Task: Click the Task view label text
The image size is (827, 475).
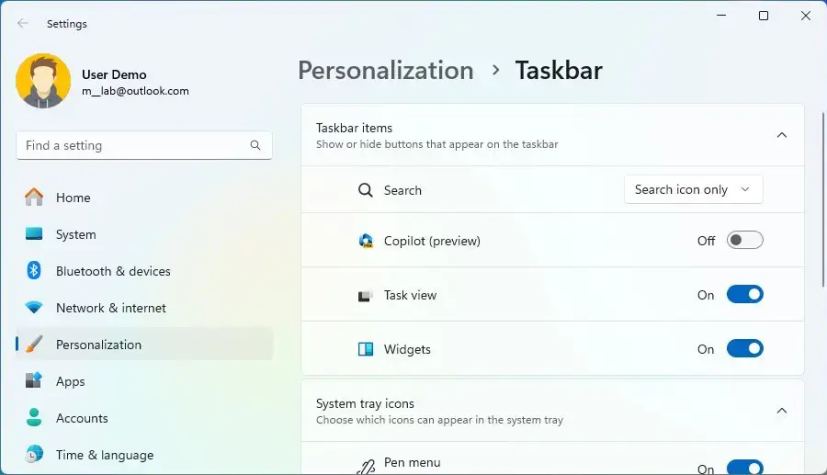Action: (410, 295)
